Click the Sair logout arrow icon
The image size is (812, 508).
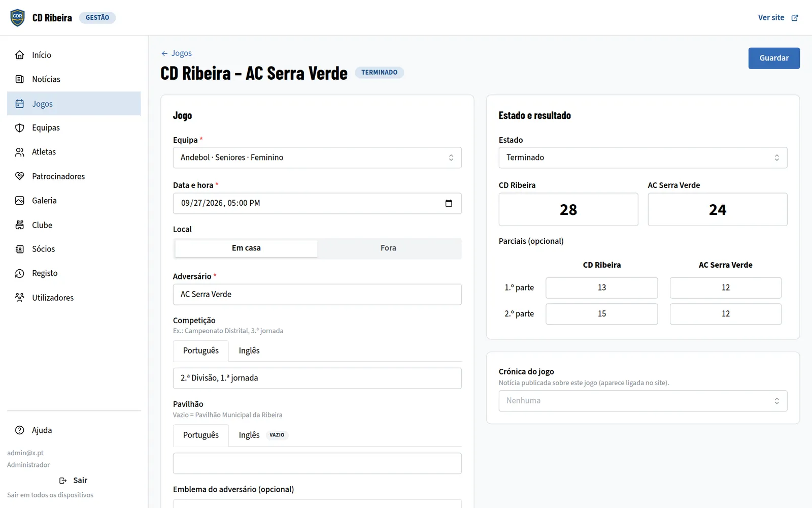[x=63, y=481]
